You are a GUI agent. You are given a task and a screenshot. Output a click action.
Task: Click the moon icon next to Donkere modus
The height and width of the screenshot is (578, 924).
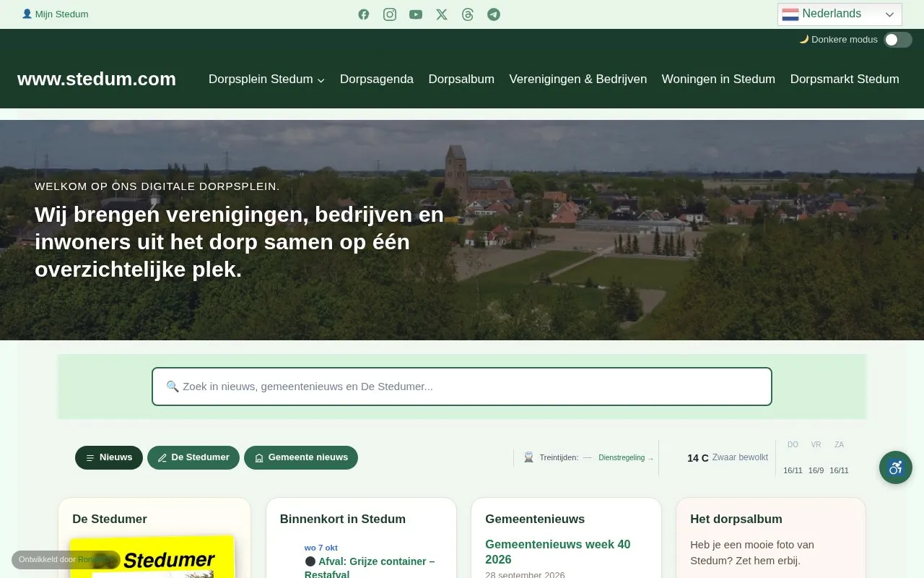coord(803,39)
